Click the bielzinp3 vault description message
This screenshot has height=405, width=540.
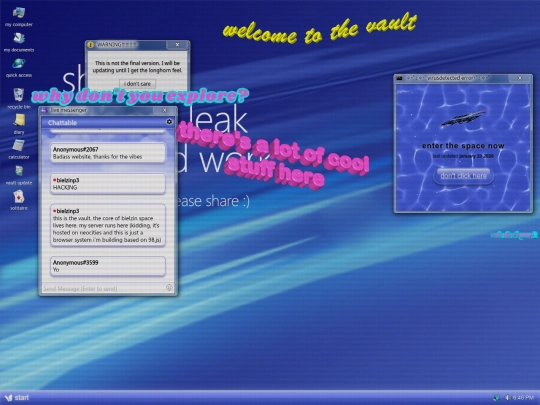coord(108,225)
